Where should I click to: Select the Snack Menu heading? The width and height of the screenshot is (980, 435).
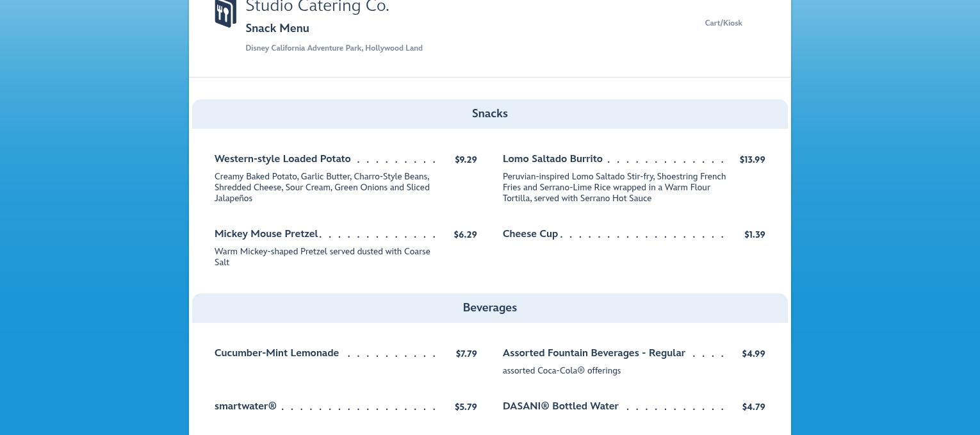(x=277, y=28)
